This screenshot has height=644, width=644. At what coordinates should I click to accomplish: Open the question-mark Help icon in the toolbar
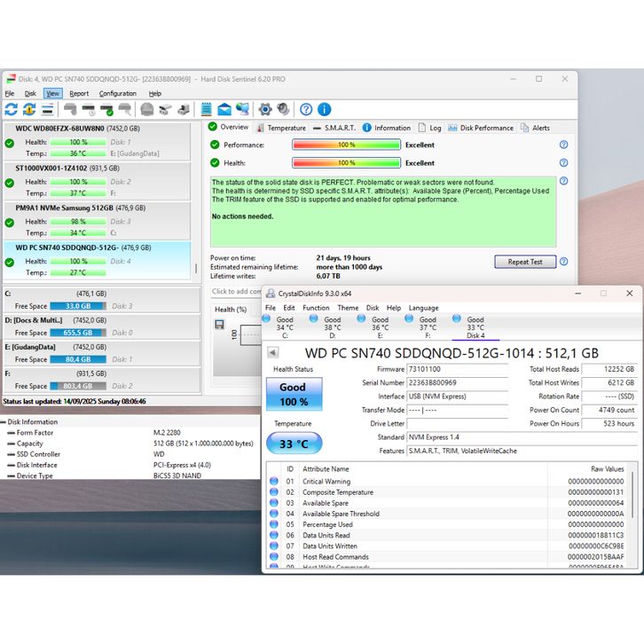306,109
